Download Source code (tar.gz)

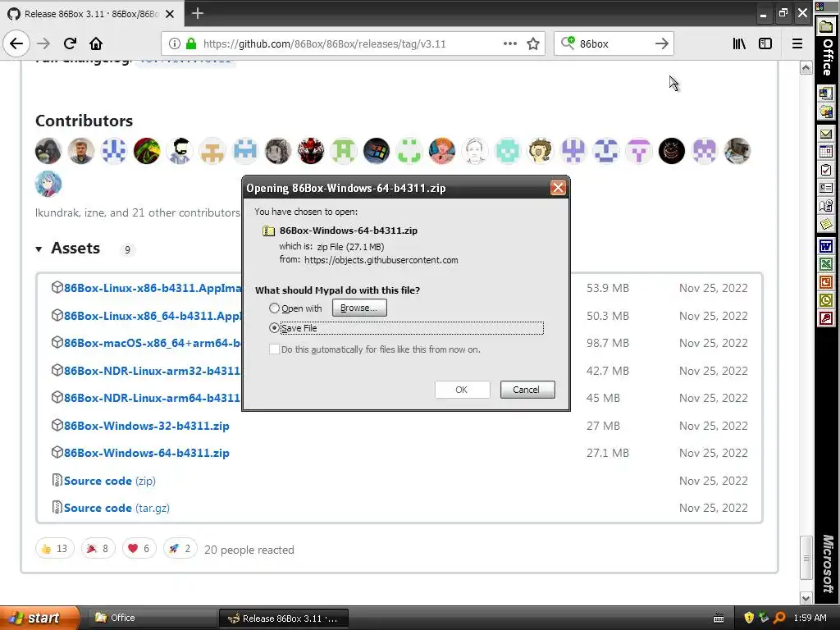116,508
